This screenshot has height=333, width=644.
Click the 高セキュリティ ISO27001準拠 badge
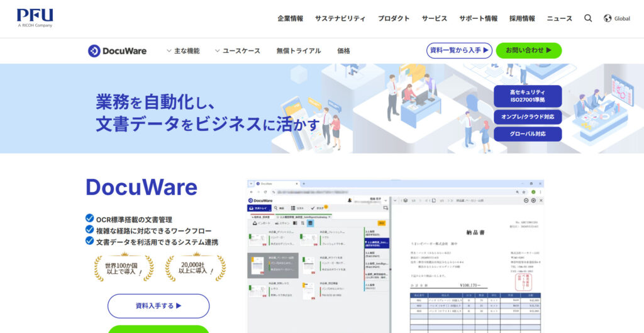[528, 96]
